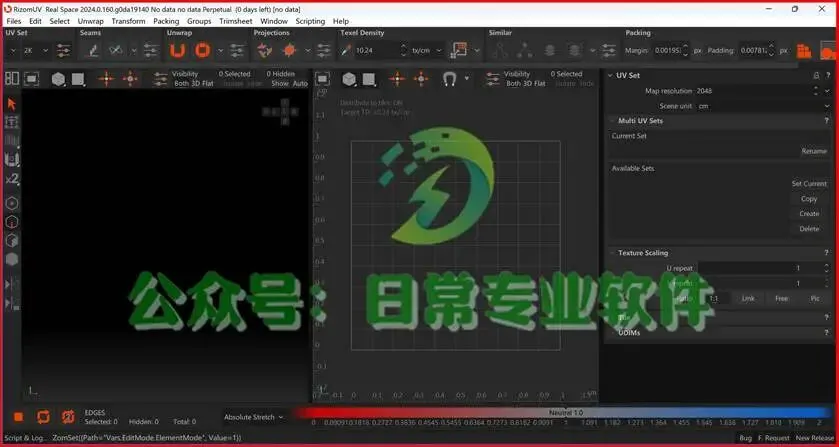The image size is (839, 447).
Task: Toggle 'Flat' visibility in 3D view
Action: [x=207, y=84]
